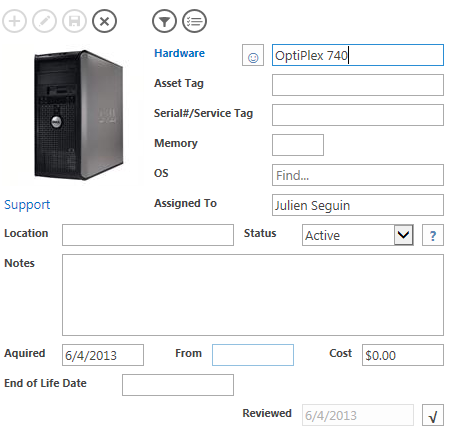This screenshot has width=454, height=437.
Task: Cancel editing with the X circle icon
Action: click(104, 21)
